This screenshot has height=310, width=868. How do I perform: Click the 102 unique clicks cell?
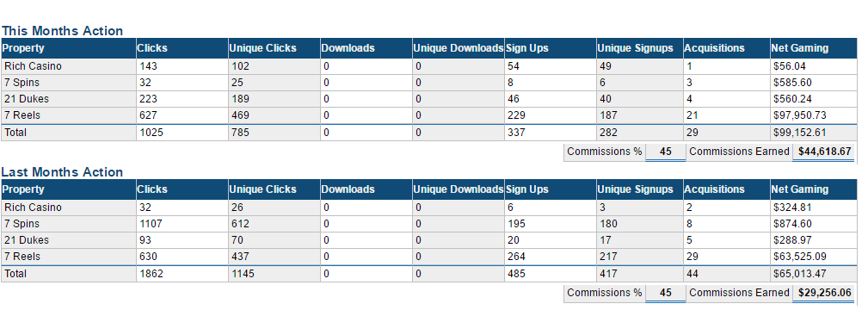point(274,66)
